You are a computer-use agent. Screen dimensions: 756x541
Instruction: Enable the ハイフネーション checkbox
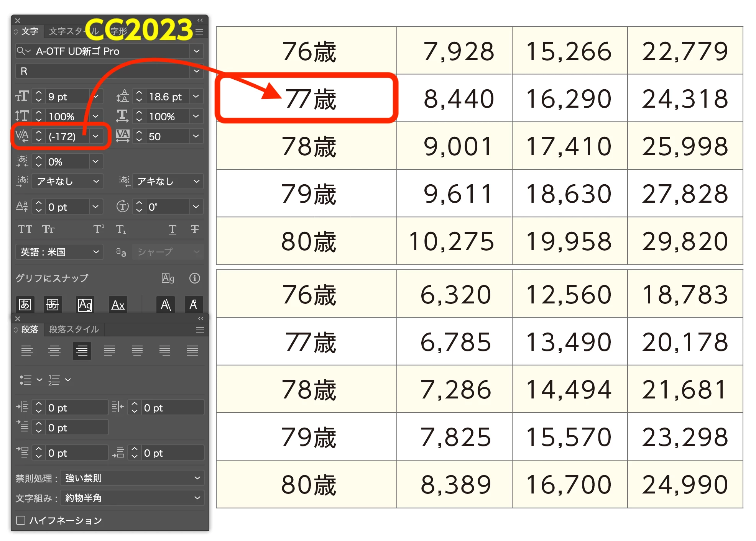click(21, 520)
